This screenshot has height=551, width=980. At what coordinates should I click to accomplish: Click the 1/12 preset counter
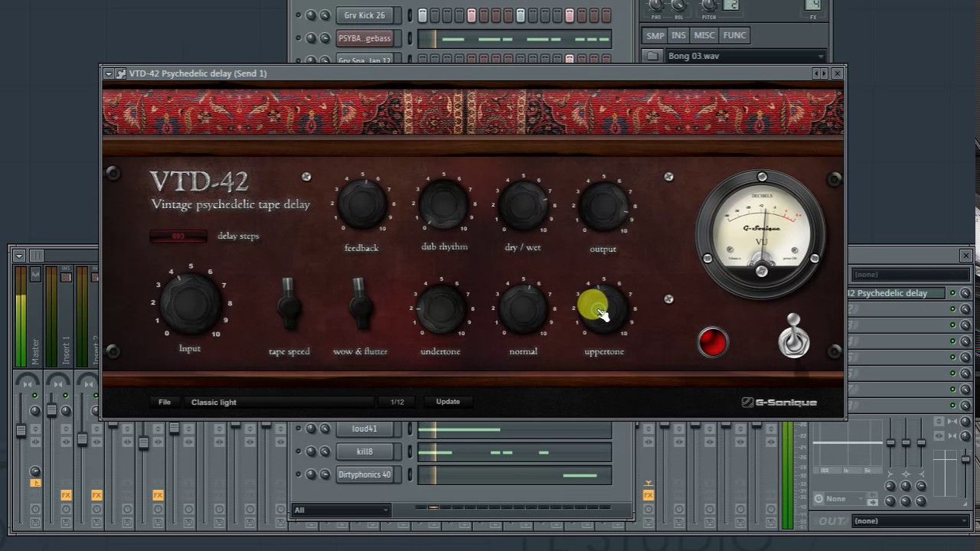point(397,402)
